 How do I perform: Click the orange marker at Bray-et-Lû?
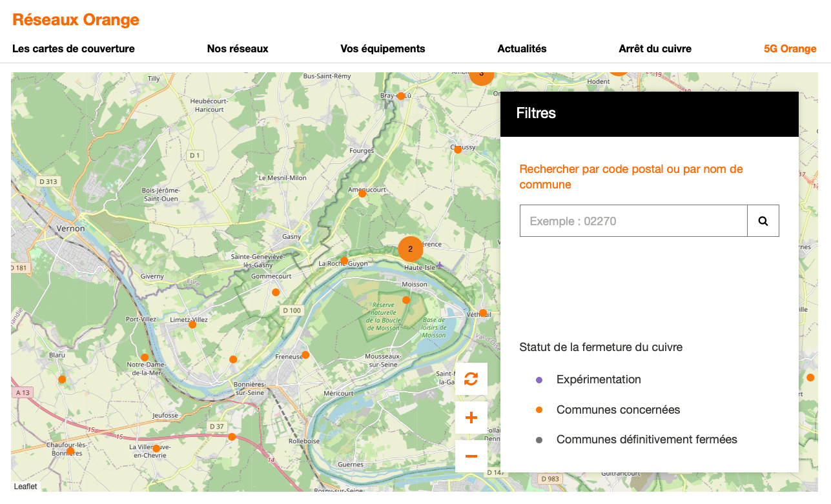coord(401,96)
